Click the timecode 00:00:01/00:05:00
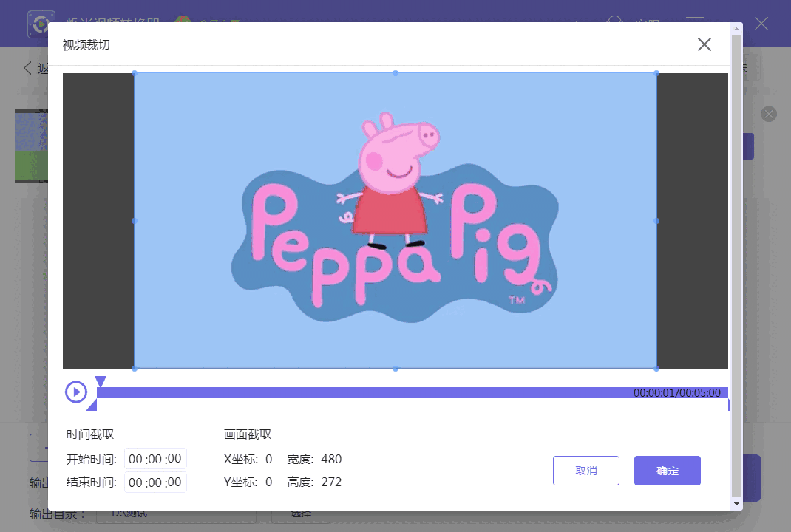The width and height of the screenshot is (791, 532). [x=677, y=393]
